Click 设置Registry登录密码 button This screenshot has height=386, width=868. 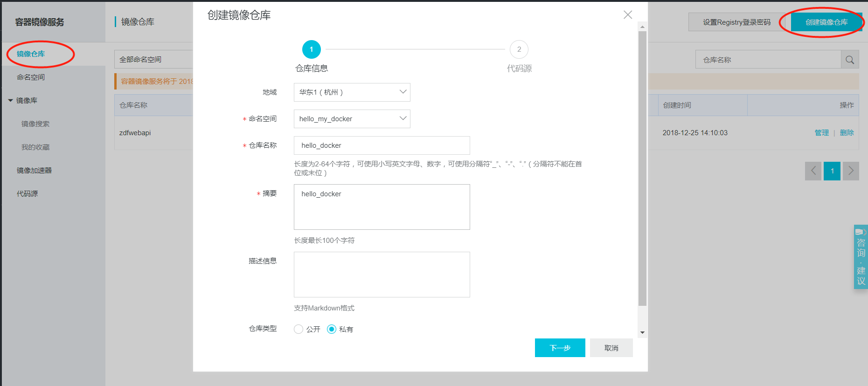736,22
